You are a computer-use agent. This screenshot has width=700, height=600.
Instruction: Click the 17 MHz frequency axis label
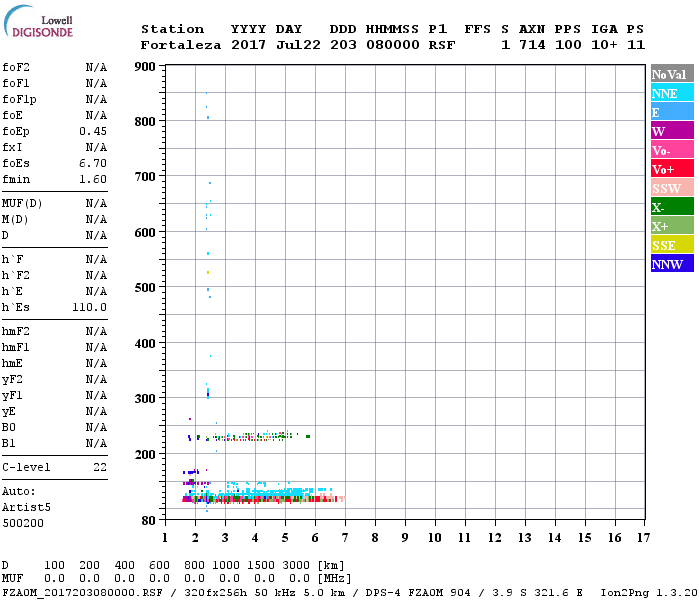coord(643,538)
